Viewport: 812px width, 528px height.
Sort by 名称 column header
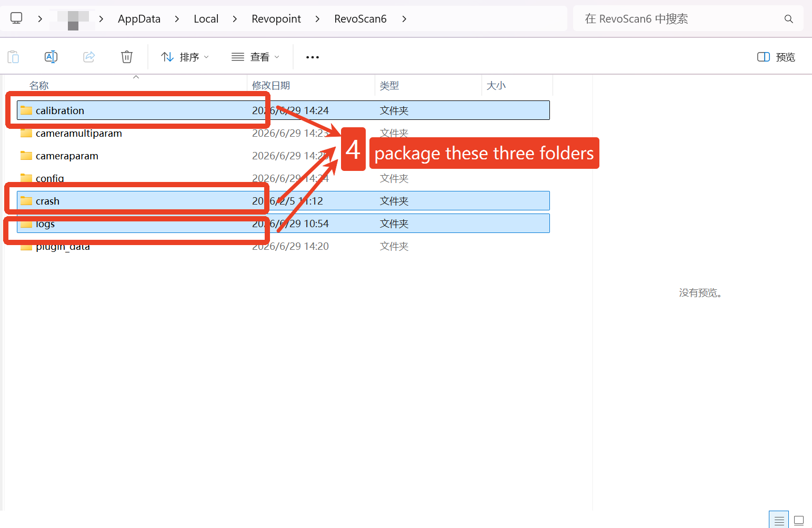click(x=39, y=85)
